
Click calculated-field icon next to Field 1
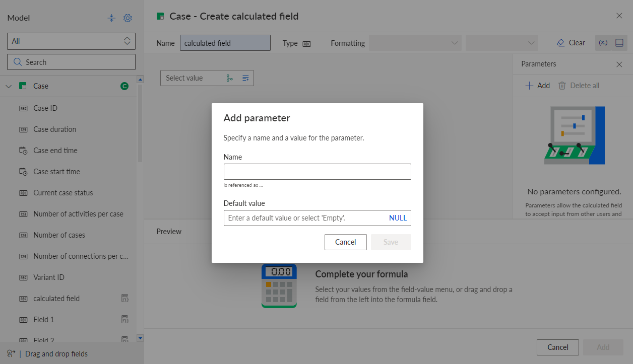coord(125,320)
